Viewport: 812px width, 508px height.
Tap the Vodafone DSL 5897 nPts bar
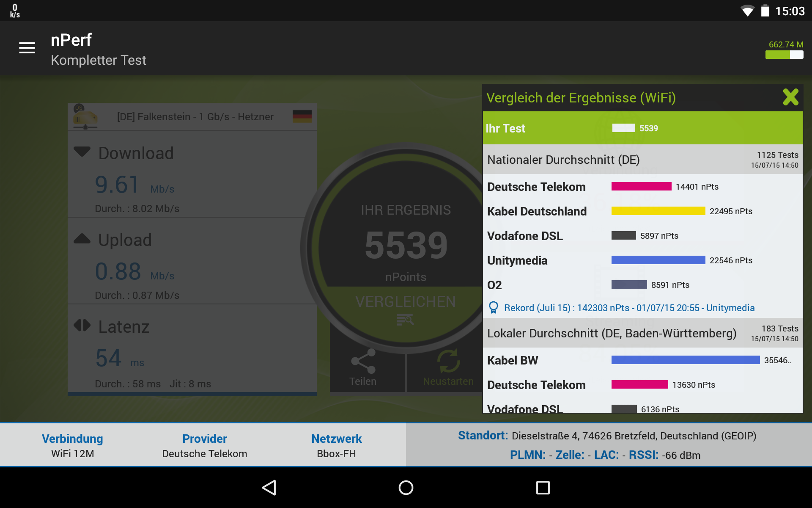(x=623, y=235)
